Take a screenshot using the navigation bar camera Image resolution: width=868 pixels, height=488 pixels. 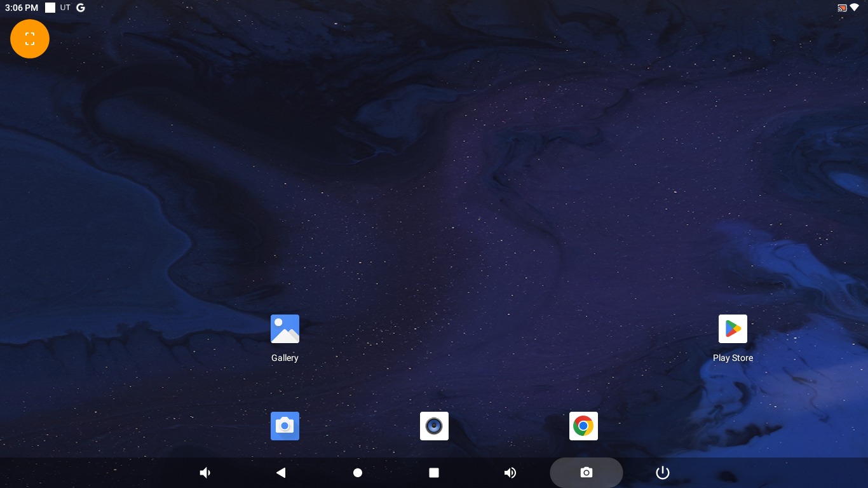[586, 473]
